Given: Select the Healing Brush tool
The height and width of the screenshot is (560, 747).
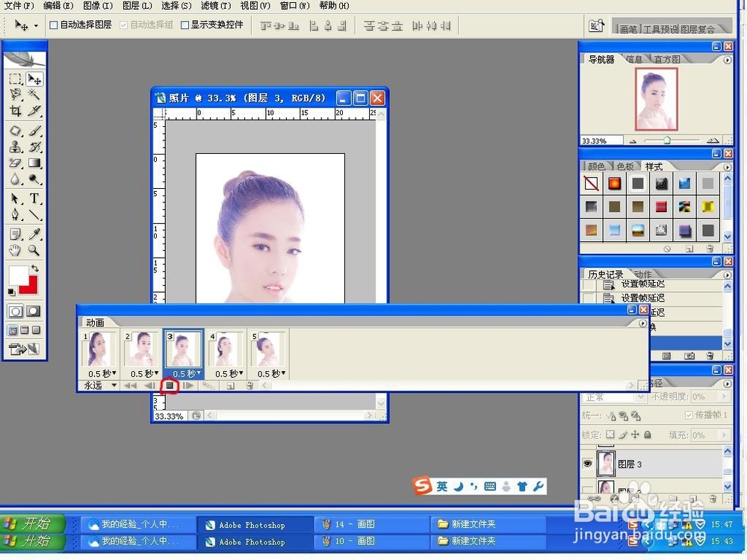Looking at the screenshot, I should tap(15, 131).
